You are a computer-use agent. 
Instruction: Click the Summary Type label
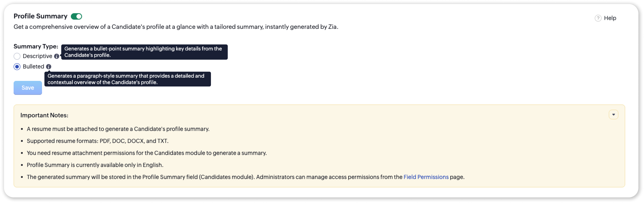click(36, 46)
